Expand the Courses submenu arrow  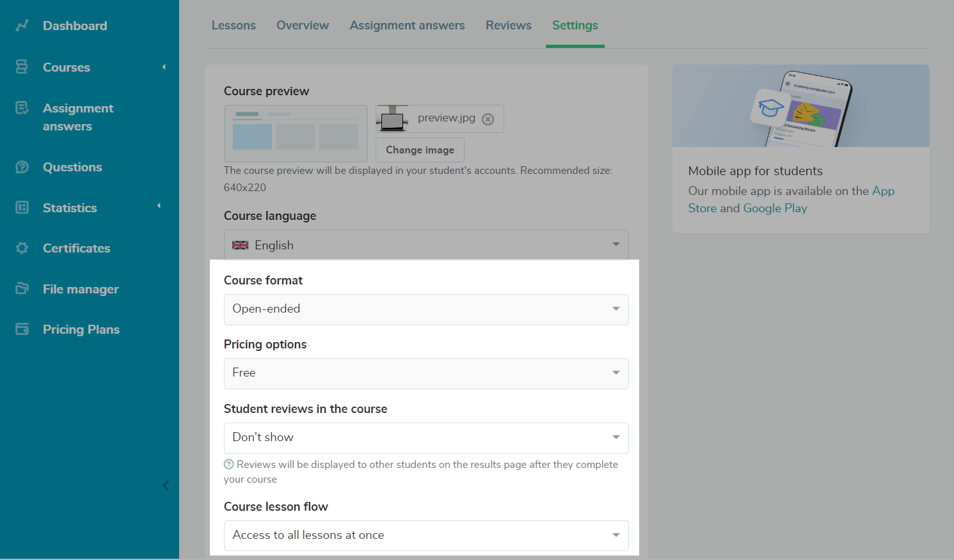tap(164, 67)
